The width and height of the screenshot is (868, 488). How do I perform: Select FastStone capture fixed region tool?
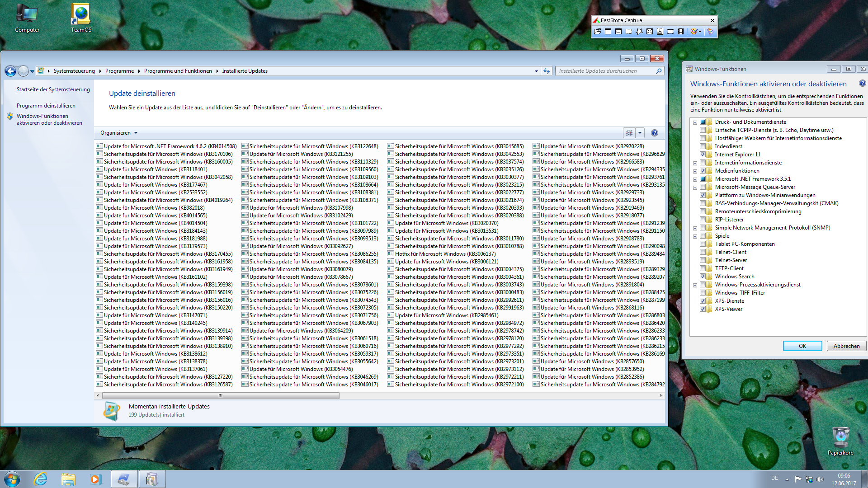pyautogui.click(x=670, y=32)
